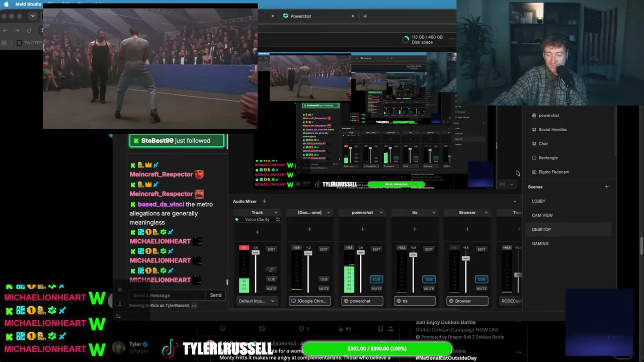This screenshot has height=362, width=644.
Task: Switch to the GAMING scene
Action: [x=570, y=243]
